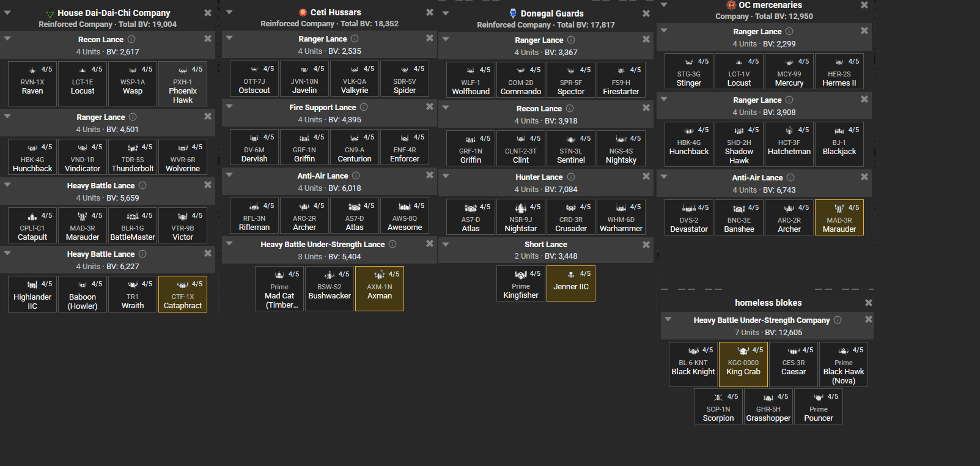Collapse the Hunter Lance
Viewport: 980px width, 466px height.
pyautogui.click(x=446, y=176)
